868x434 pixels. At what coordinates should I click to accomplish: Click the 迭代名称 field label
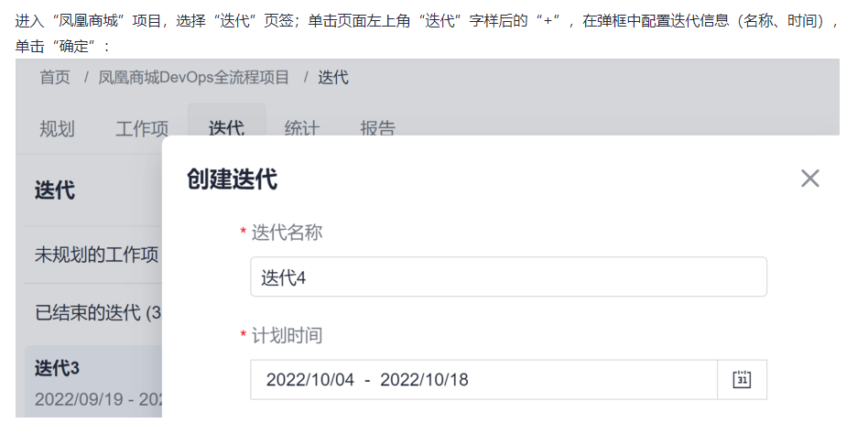(x=287, y=233)
